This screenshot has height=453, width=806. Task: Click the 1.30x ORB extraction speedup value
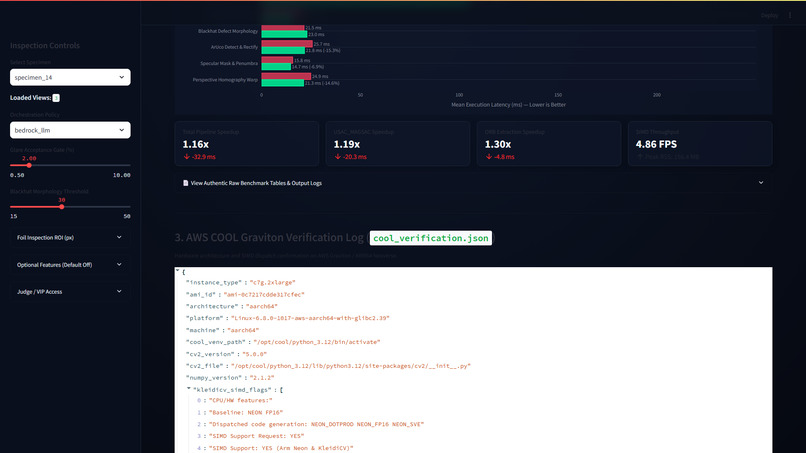(x=498, y=144)
